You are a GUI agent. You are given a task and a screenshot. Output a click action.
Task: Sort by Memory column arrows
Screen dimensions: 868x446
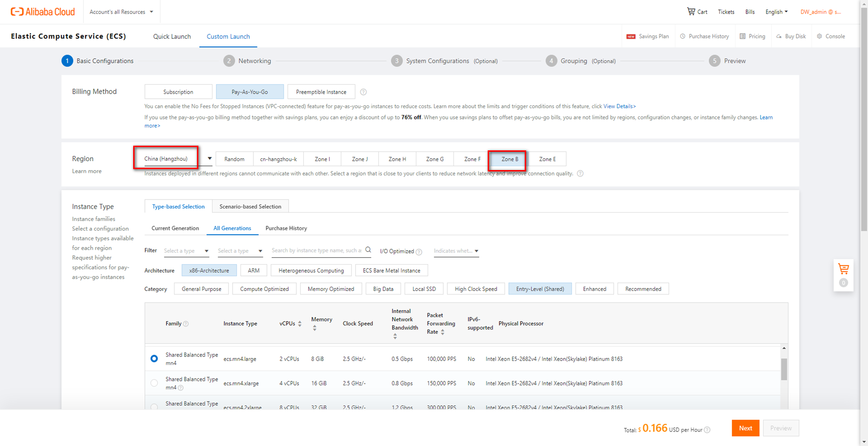(x=315, y=328)
